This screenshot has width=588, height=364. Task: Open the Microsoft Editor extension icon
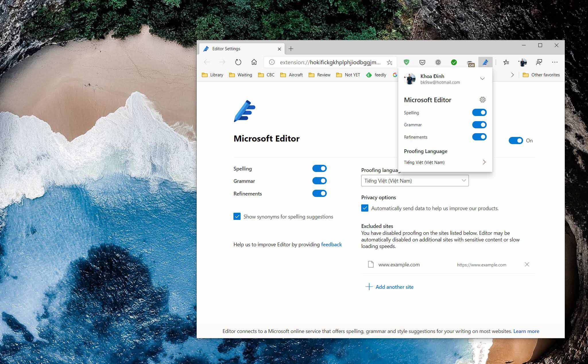pos(485,62)
